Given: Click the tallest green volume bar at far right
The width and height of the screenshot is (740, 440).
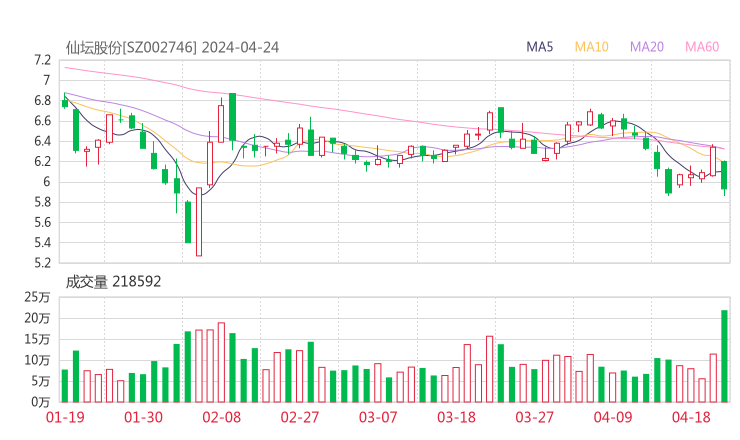Looking at the screenshot, I should (724, 356).
